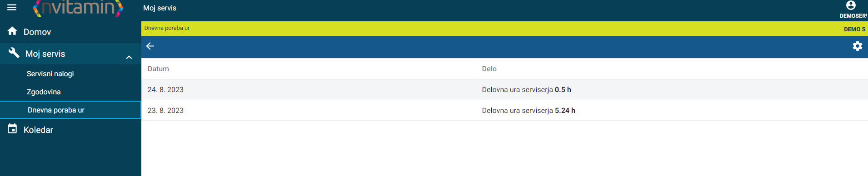
Task: Select the 23. 8. 2023 row
Action: point(504,111)
